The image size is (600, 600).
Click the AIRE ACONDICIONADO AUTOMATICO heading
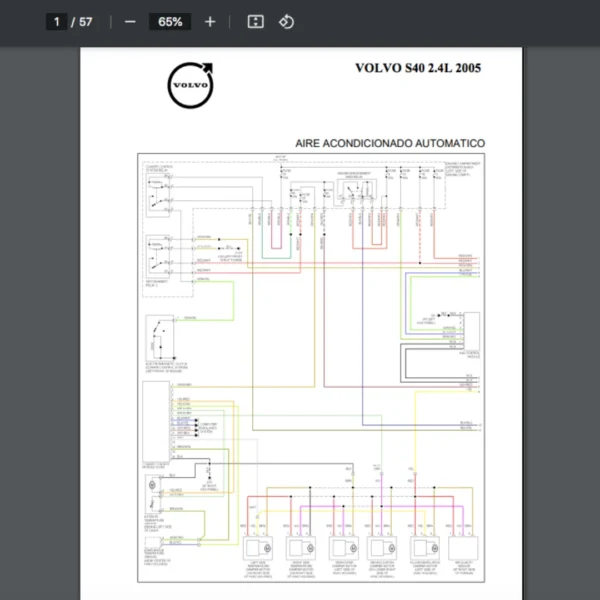point(390,144)
